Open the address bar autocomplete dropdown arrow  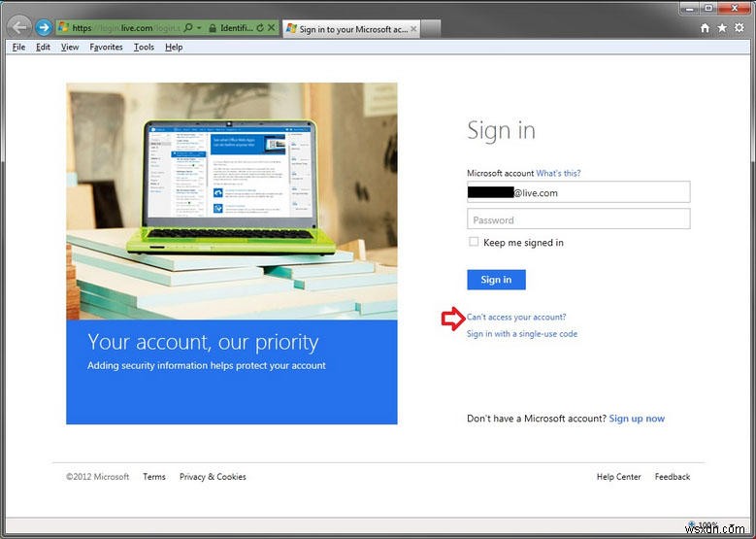tap(199, 27)
